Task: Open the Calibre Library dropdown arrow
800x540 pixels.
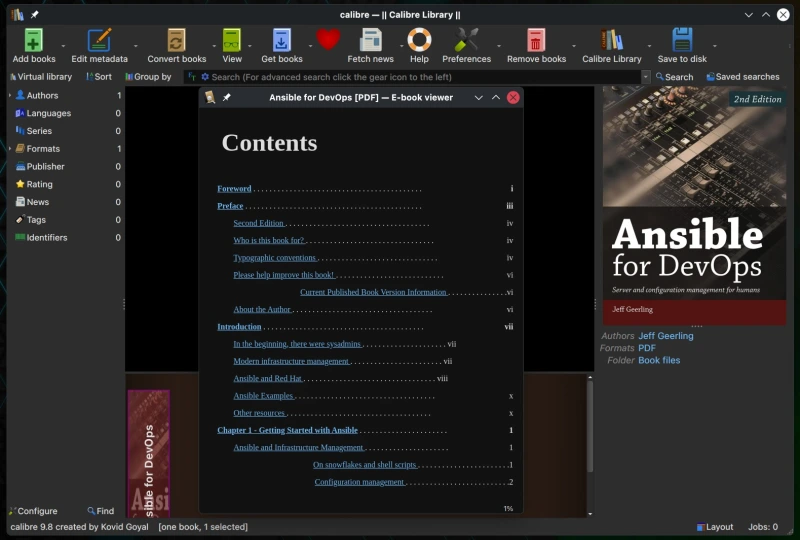Action: tap(649, 46)
